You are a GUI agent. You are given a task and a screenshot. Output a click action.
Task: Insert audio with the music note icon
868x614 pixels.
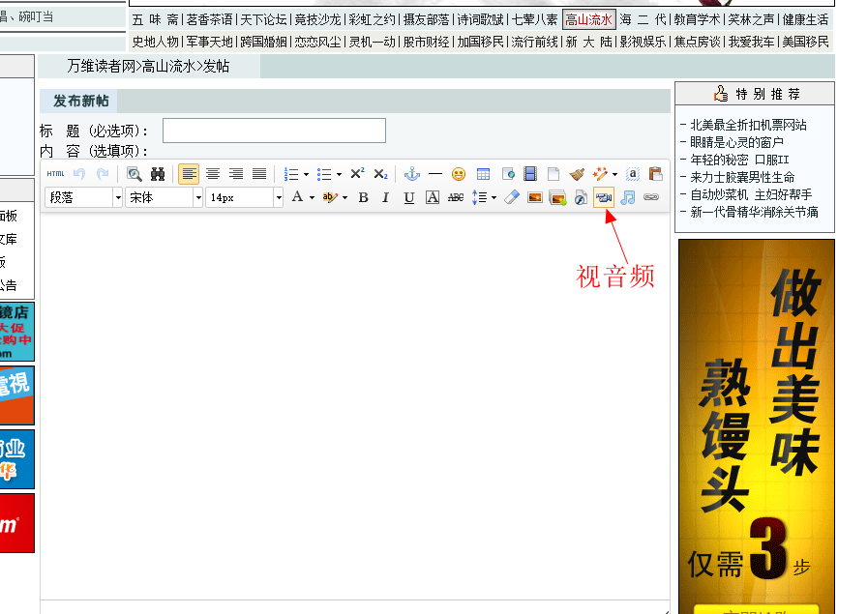(x=628, y=197)
